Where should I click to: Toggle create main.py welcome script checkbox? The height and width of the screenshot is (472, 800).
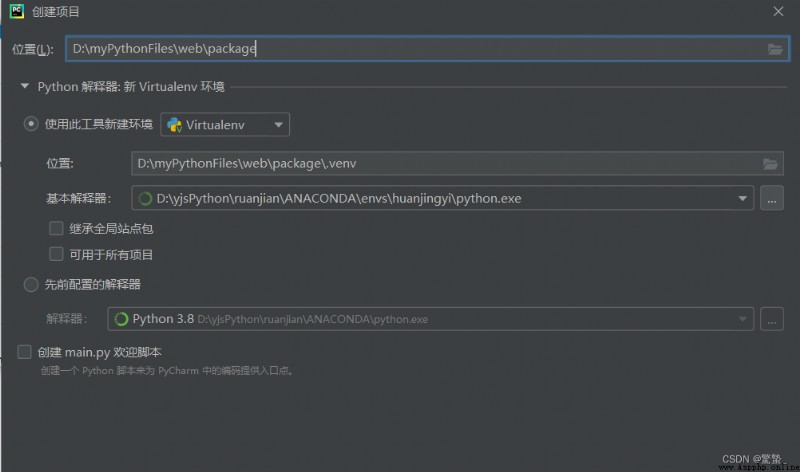tap(24, 352)
